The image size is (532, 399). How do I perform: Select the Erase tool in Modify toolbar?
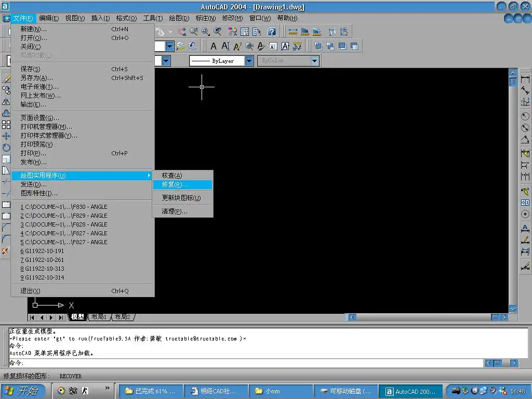click(x=6, y=79)
